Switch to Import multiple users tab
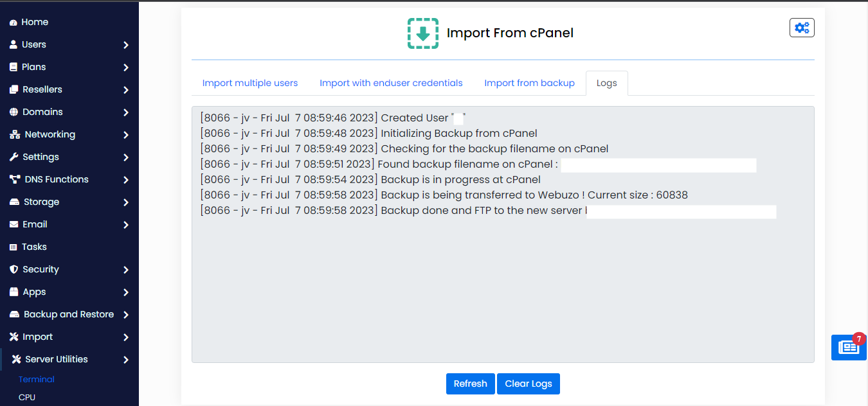The image size is (868, 406). 250,83
